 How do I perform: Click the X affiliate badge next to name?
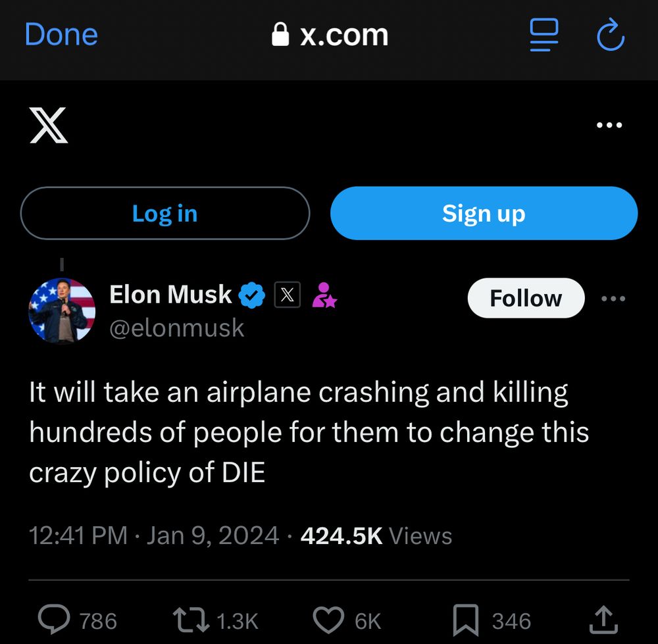[288, 296]
